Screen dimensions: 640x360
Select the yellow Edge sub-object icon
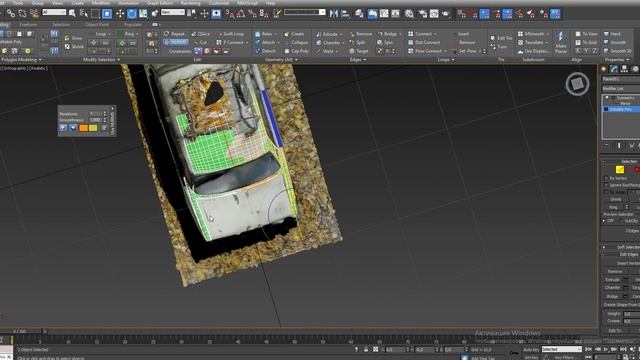pyautogui.click(x=620, y=169)
